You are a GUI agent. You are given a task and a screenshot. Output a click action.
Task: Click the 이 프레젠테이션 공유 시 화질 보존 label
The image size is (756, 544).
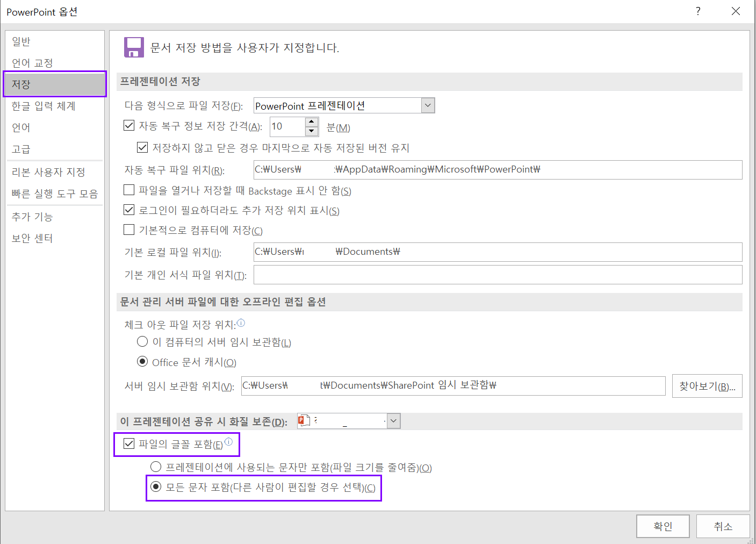pos(204,421)
